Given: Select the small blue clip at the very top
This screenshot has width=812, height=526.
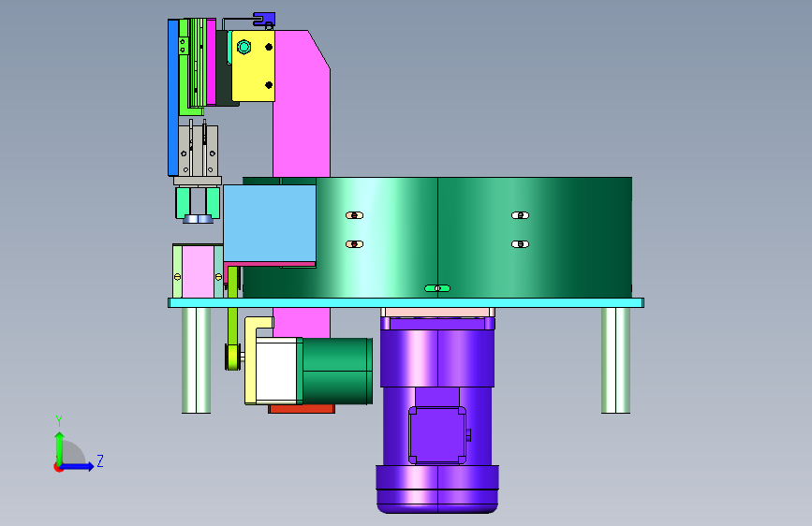Looking at the screenshot, I should tap(264, 20).
